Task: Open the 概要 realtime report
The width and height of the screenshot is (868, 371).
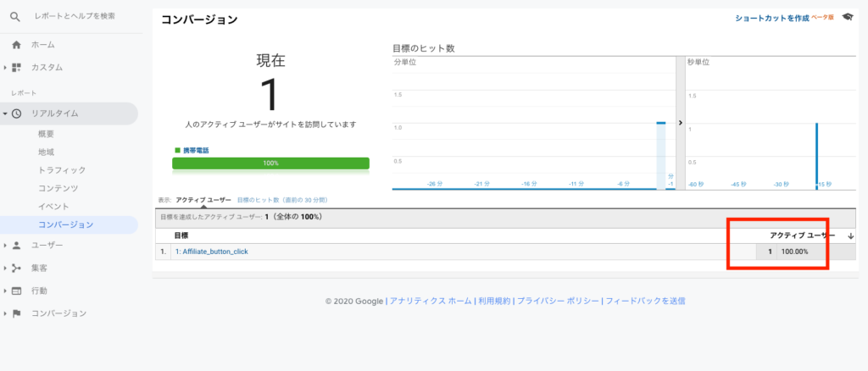Action: [x=47, y=135]
